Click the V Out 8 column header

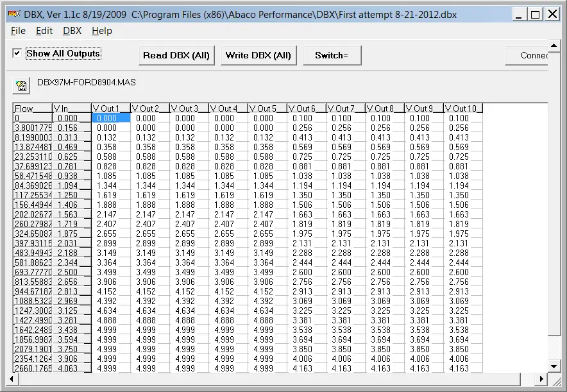tap(384, 108)
